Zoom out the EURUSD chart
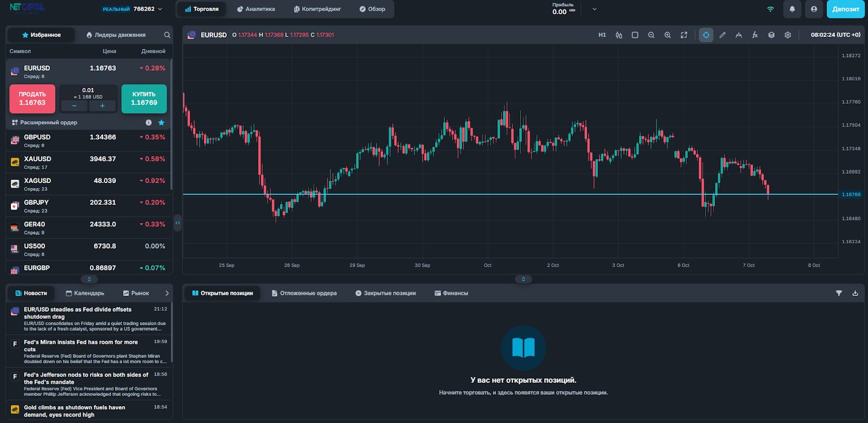 pos(651,35)
